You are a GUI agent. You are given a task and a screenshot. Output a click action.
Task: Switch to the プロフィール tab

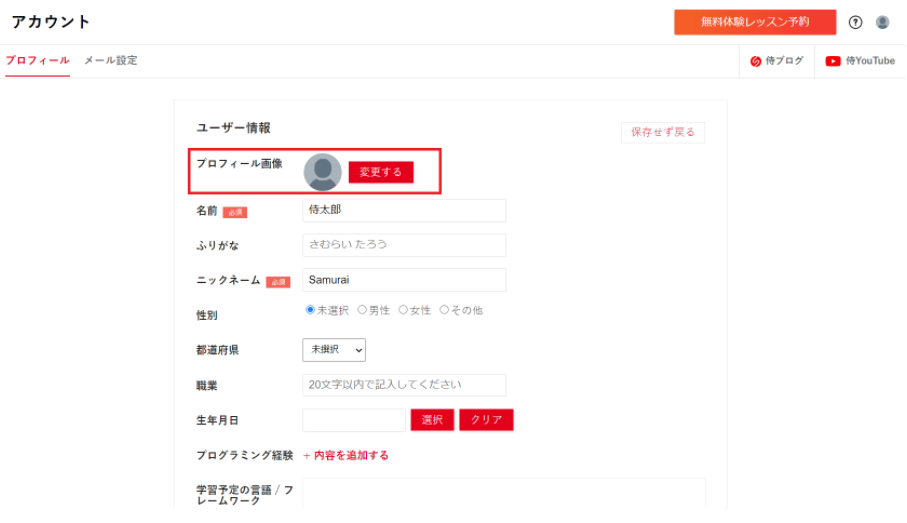[37, 60]
